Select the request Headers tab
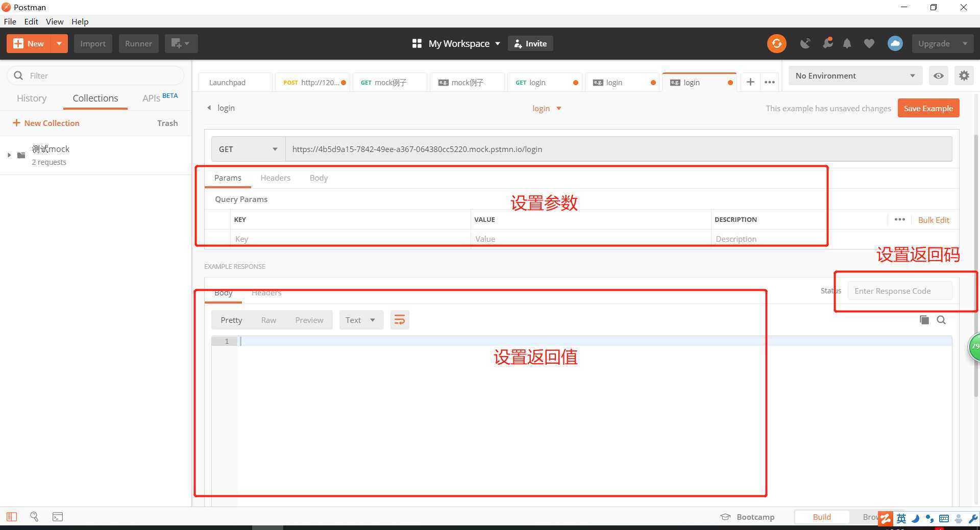Viewport: 980px width, 530px height. (x=275, y=178)
